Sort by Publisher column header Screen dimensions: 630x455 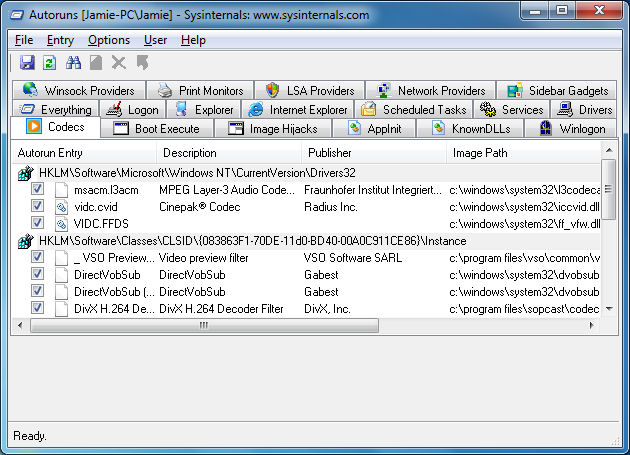(x=374, y=153)
